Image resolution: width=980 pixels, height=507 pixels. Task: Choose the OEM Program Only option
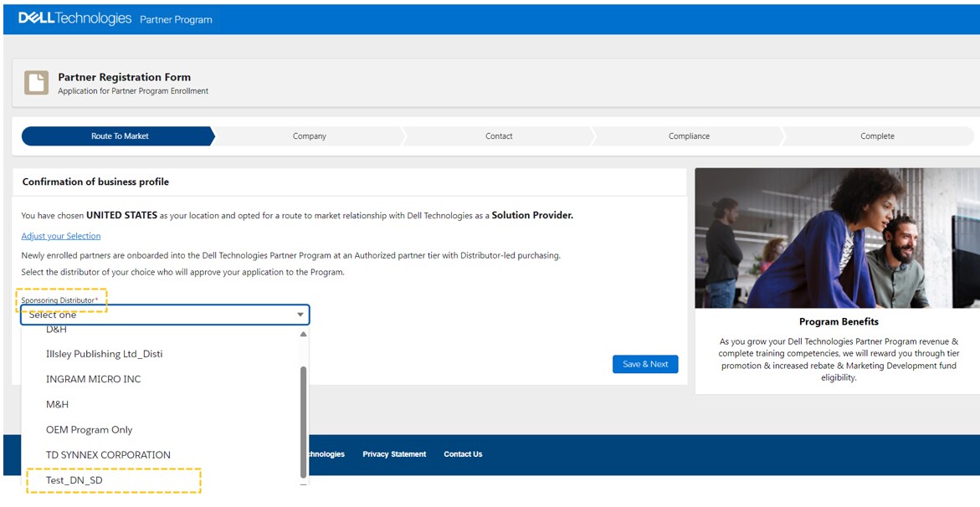(x=90, y=430)
